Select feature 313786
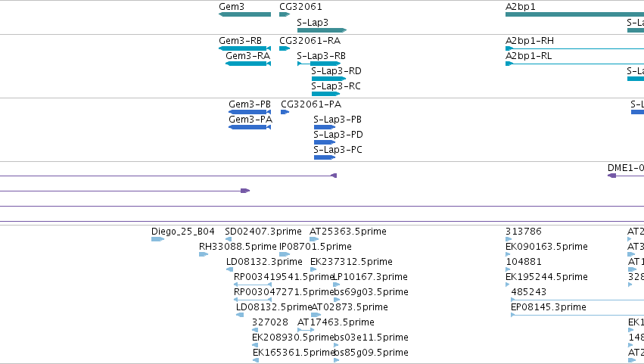The width and height of the screenshot is (644, 364). click(509, 239)
